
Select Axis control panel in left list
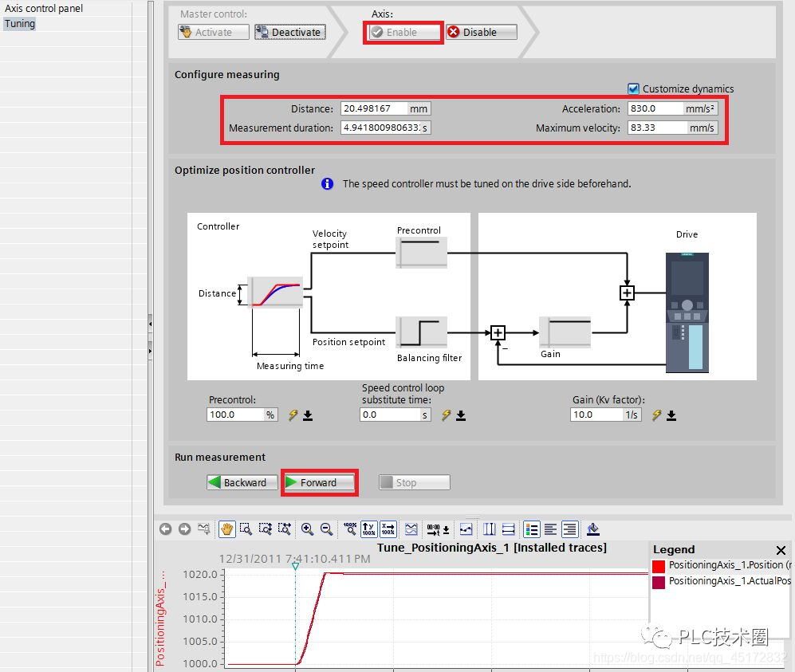point(44,8)
